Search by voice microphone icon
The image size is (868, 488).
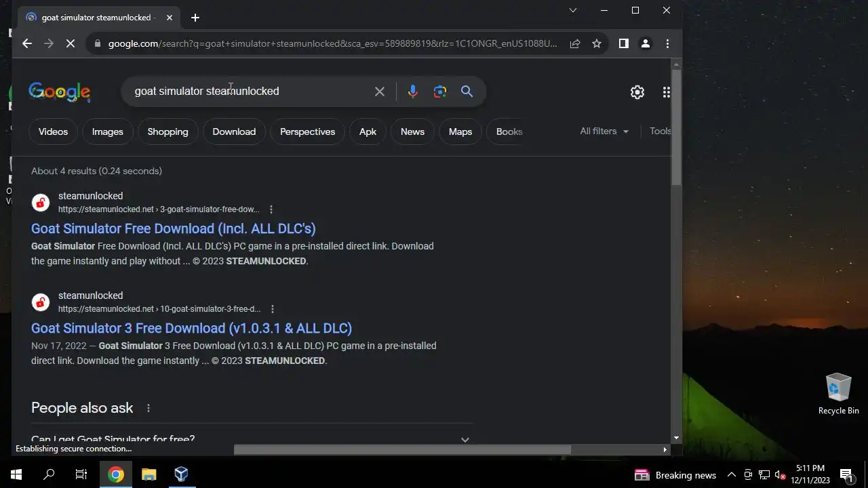412,91
